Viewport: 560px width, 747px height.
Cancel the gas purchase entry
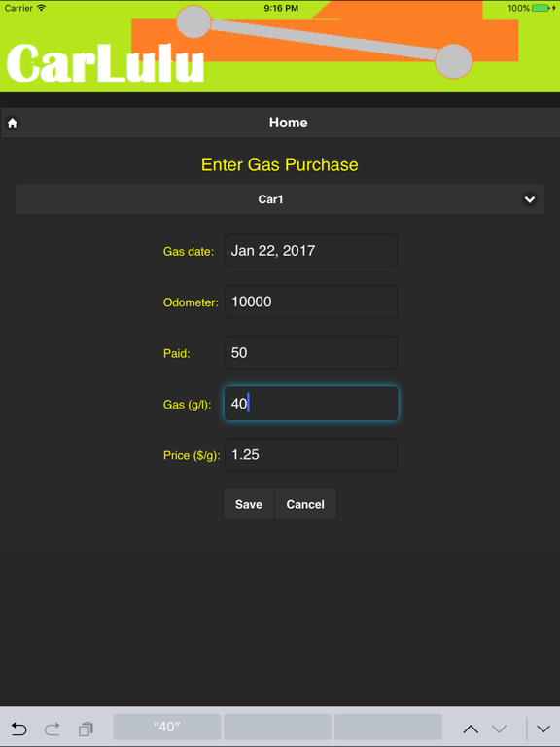click(x=305, y=504)
